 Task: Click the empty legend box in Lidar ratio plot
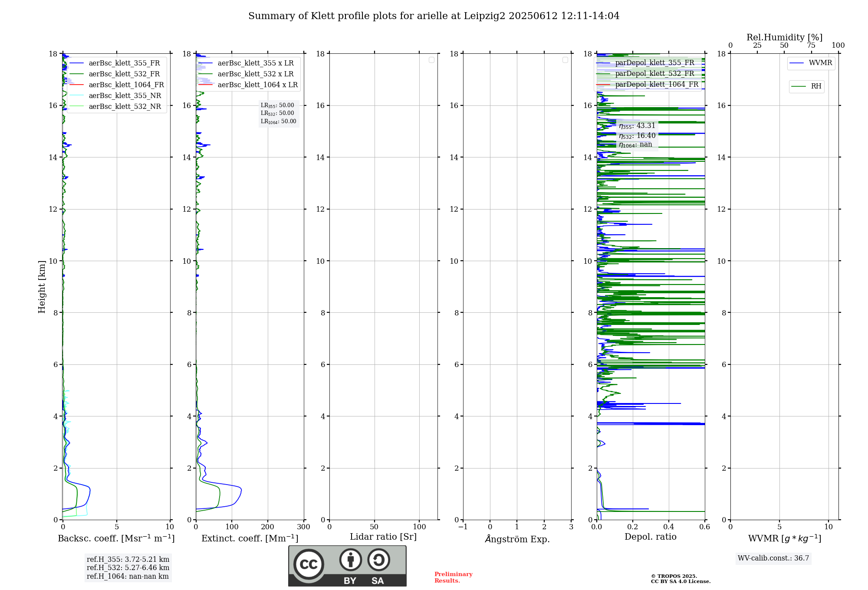431,60
